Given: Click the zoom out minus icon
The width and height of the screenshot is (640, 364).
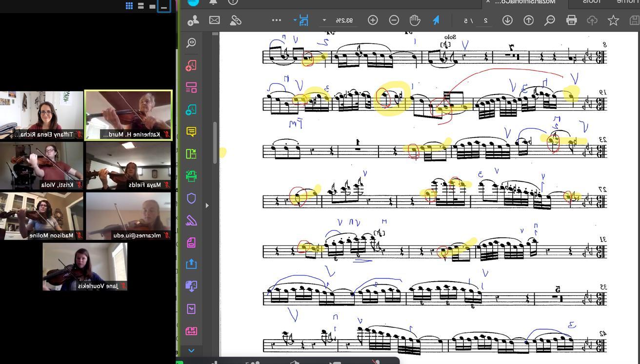Looking at the screenshot, I should point(394,20).
